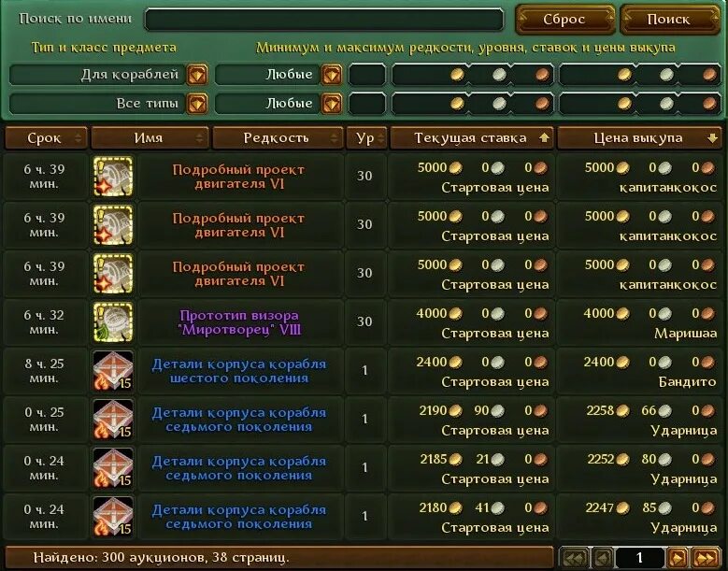Sort by Цена выкупа column header
The image size is (728, 571).
[x=639, y=138]
